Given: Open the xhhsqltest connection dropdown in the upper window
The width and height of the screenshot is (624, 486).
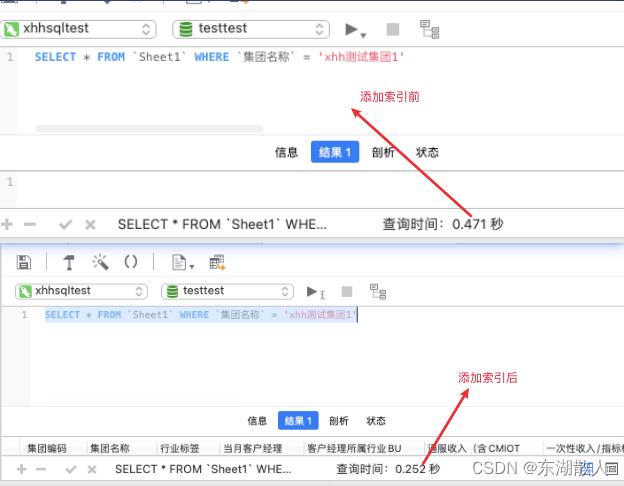Looking at the screenshot, I should [x=78, y=29].
